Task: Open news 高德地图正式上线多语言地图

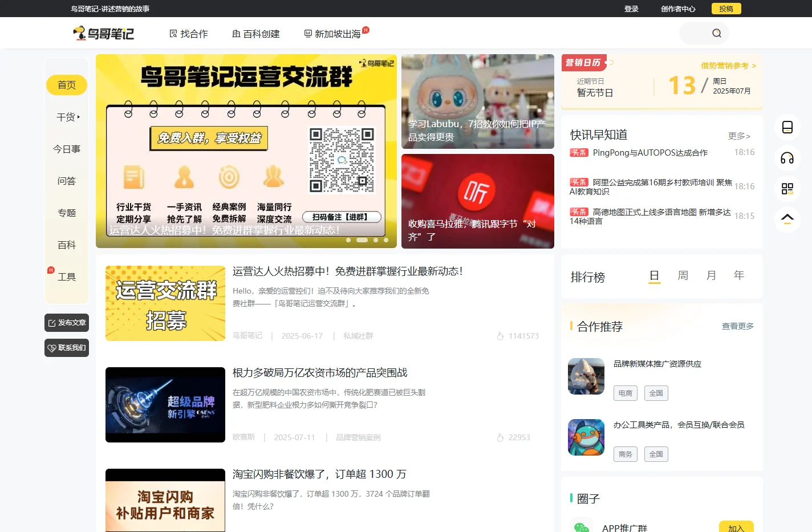Action: (x=650, y=217)
